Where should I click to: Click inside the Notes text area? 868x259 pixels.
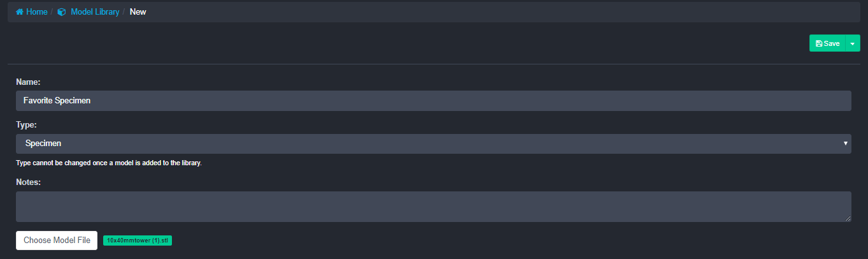point(433,207)
